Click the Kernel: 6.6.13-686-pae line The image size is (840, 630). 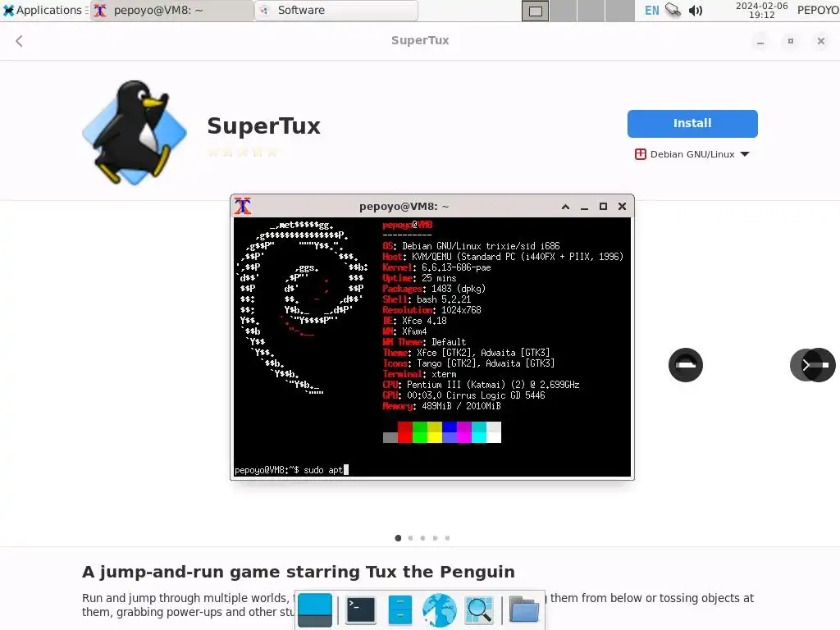point(436,267)
